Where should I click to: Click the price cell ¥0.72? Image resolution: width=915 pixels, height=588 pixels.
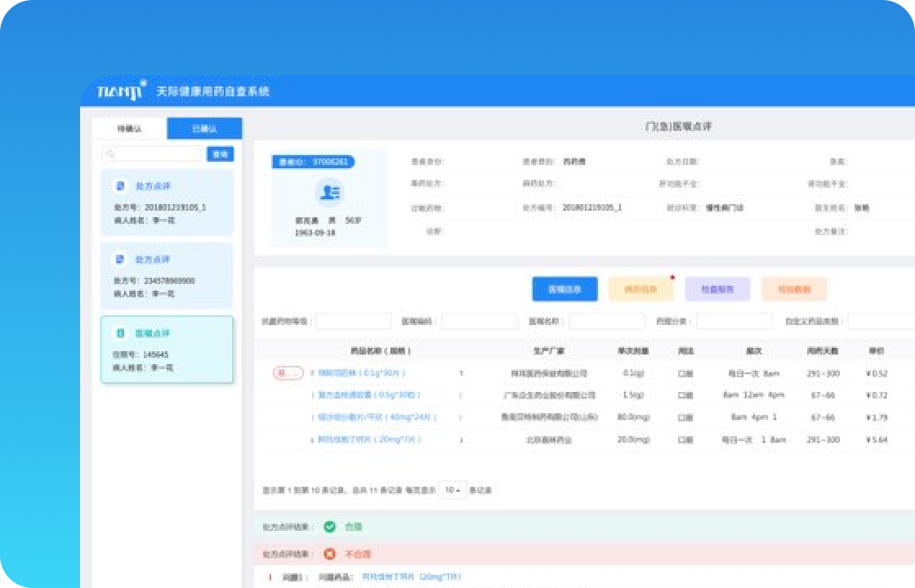(877, 395)
